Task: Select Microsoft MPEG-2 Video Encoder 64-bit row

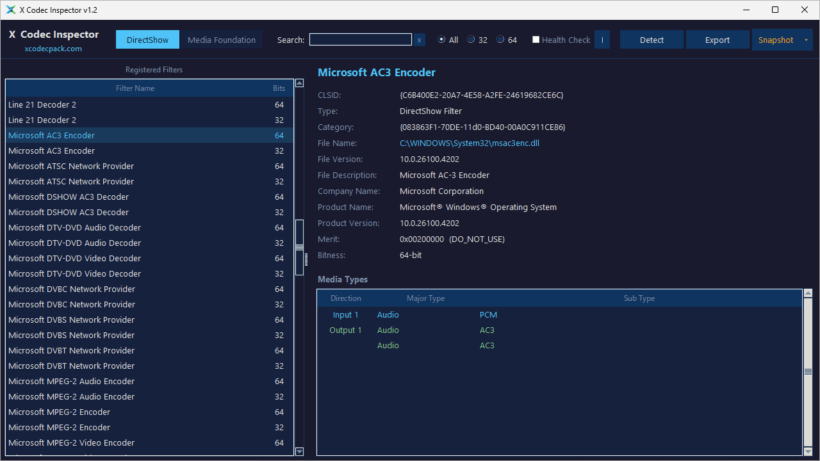Action: point(150,443)
